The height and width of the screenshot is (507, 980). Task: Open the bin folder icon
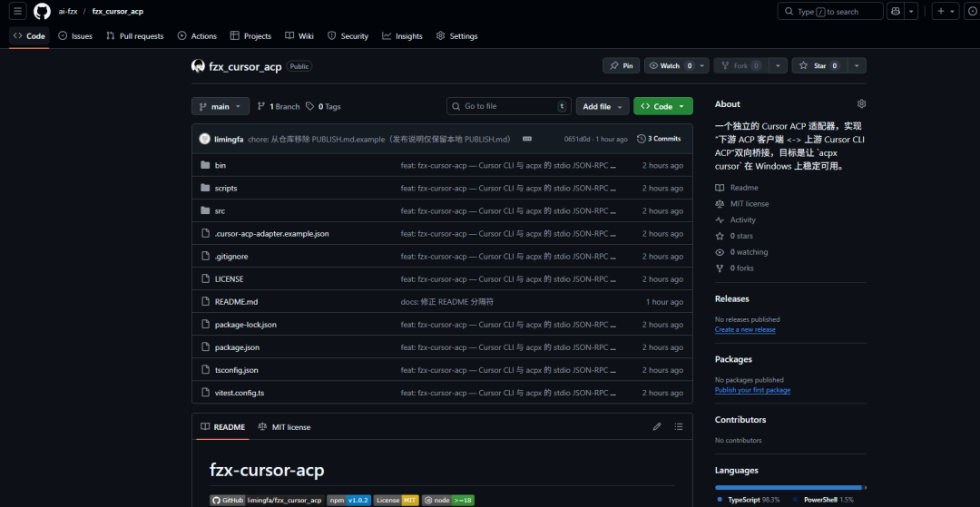pos(205,165)
